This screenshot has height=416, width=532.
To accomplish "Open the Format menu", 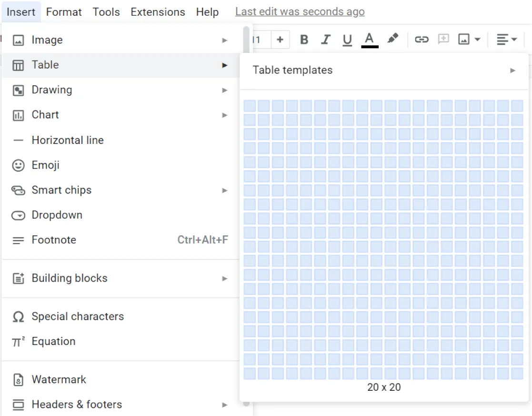I will [x=63, y=11].
